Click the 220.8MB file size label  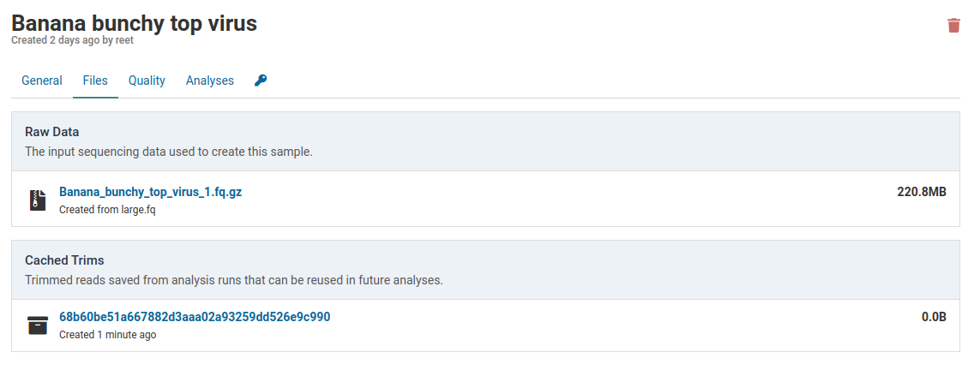(922, 192)
